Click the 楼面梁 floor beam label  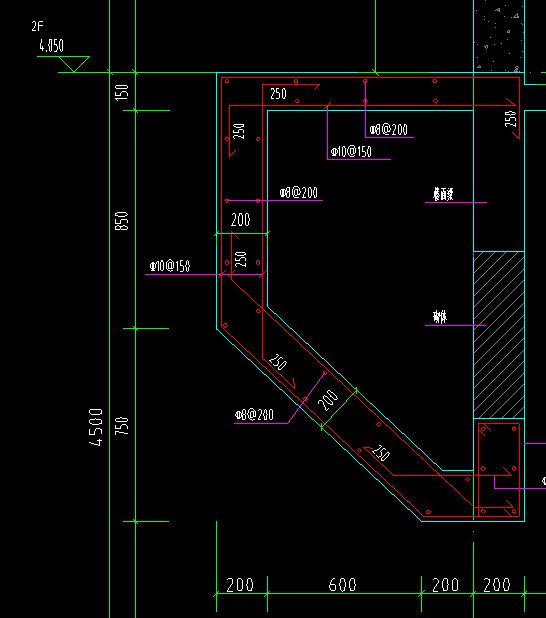(x=444, y=194)
